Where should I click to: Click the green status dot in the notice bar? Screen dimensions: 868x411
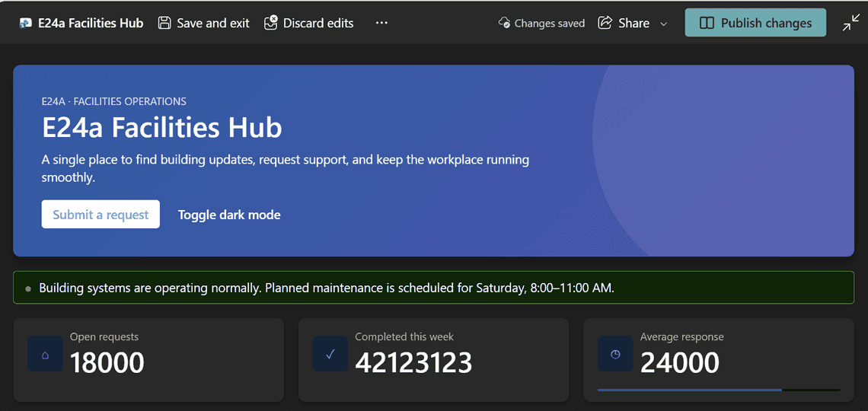pos(28,288)
